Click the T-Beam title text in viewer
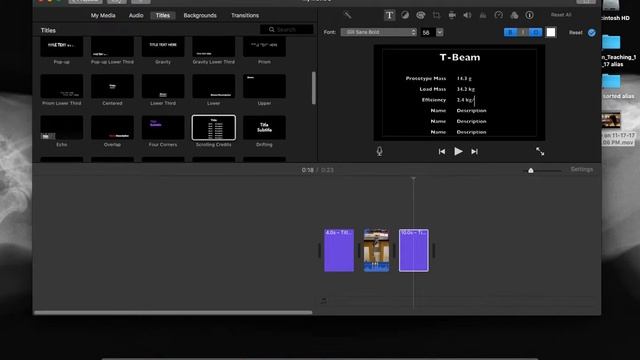Screen dimensions: 640x360 click(460, 58)
